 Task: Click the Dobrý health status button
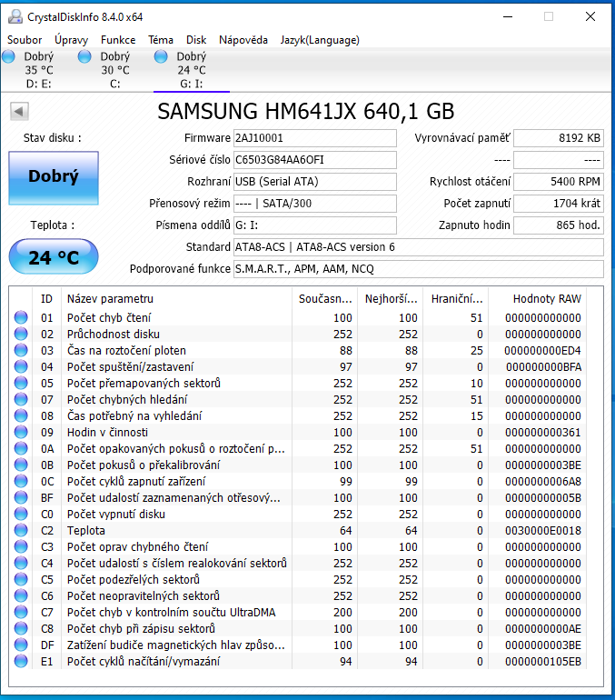[54, 177]
